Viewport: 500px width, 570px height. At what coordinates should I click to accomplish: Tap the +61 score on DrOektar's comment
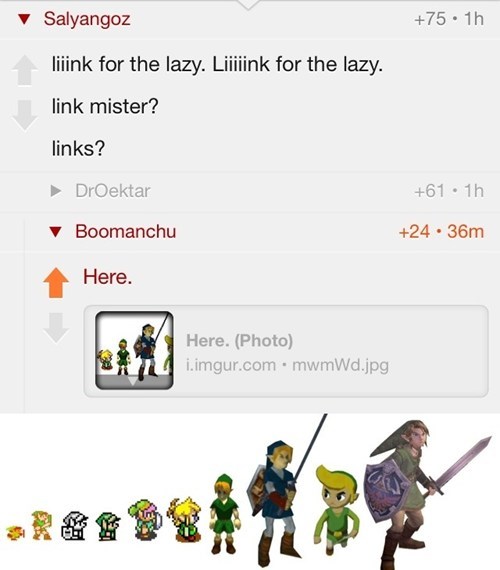429,191
